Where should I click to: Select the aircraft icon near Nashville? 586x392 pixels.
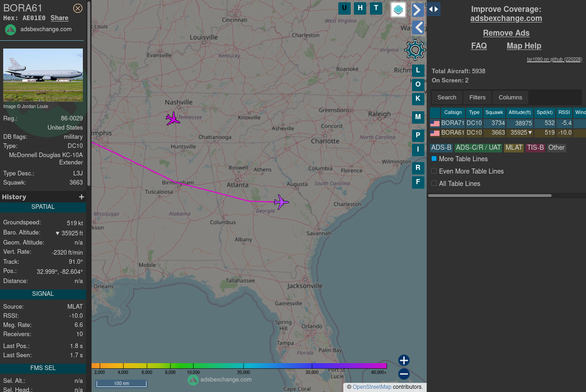pyautogui.click(x=173, y=119)
